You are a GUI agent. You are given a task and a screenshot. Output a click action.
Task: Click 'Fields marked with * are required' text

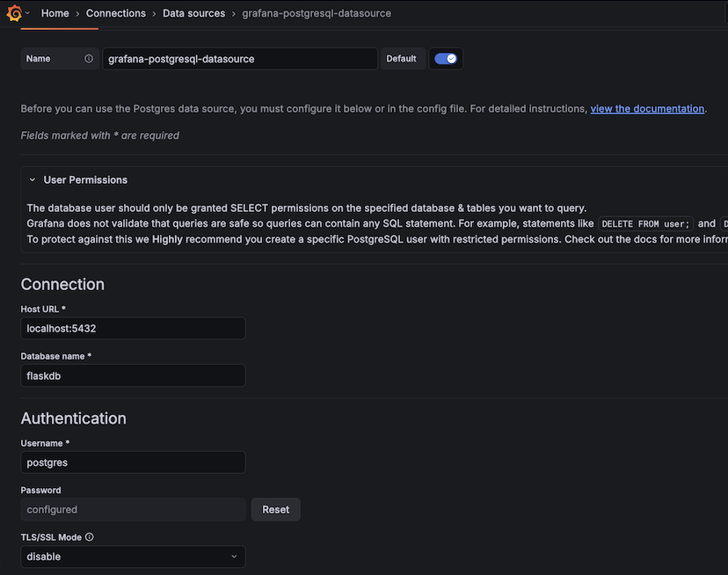coord(100,135)
